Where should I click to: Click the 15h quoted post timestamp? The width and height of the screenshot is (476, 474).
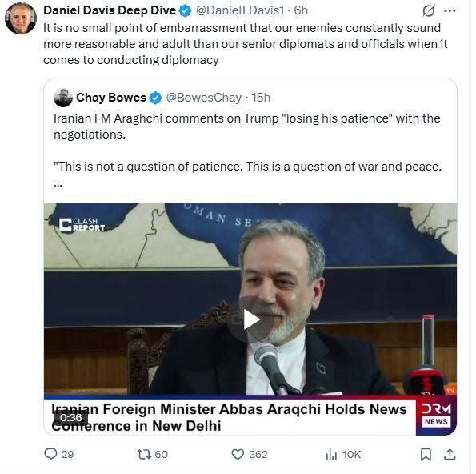click(x=261, y=98)
